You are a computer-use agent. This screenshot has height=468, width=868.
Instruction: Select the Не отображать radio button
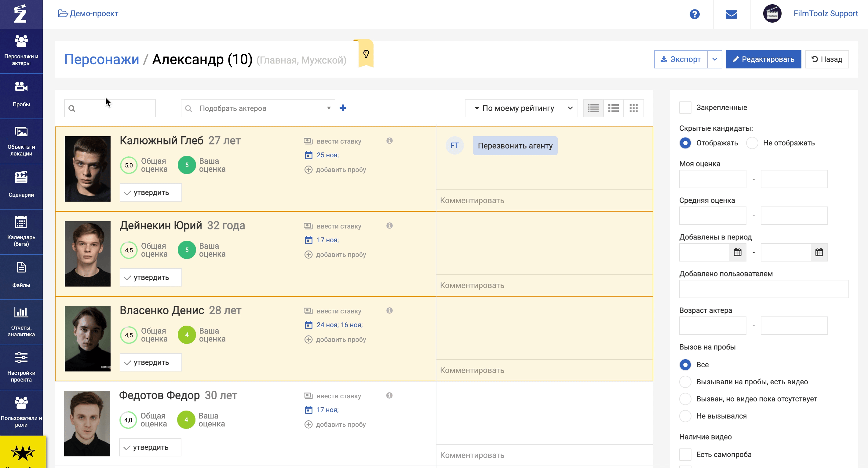752,143
